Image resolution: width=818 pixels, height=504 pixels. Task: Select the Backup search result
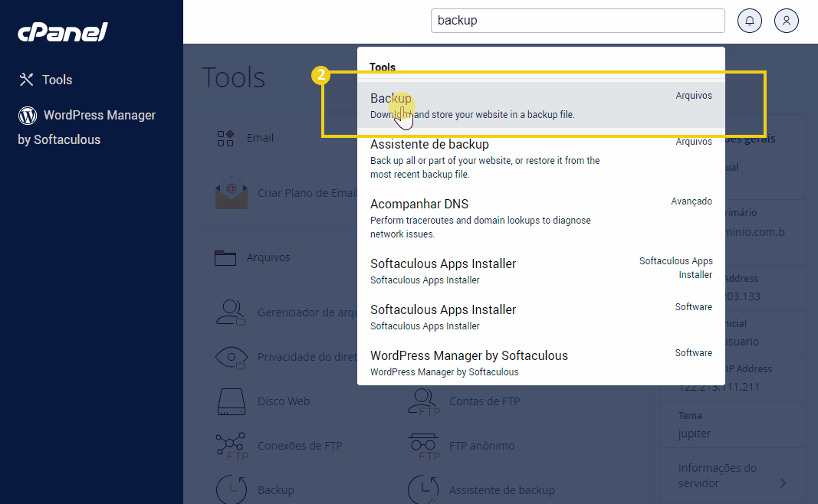click(541, 105)
